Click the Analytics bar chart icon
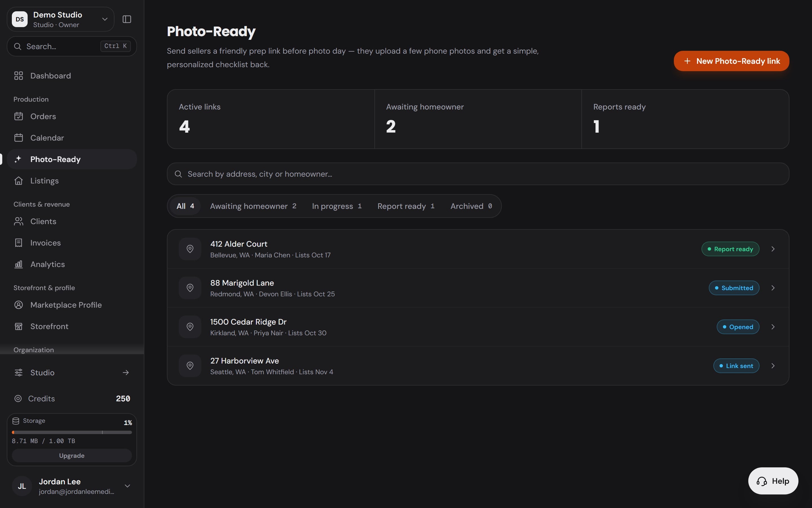The width and height of the screenshot is (812, 508). point(18,264)
